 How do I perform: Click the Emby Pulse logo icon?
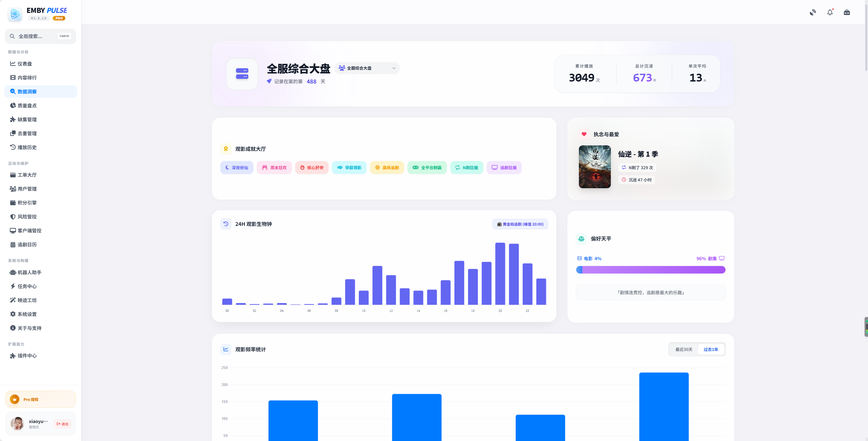[x=15, y=14]
